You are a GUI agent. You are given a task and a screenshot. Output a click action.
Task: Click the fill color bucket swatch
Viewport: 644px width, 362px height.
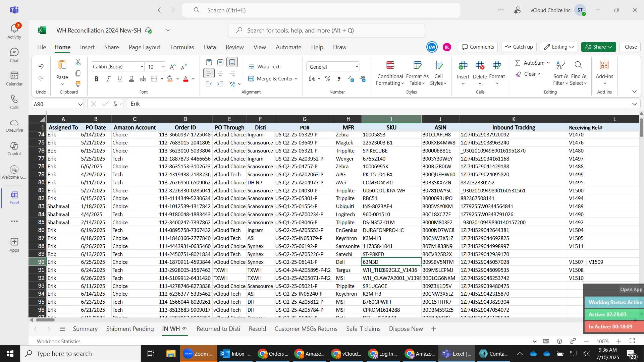[170, 79]
